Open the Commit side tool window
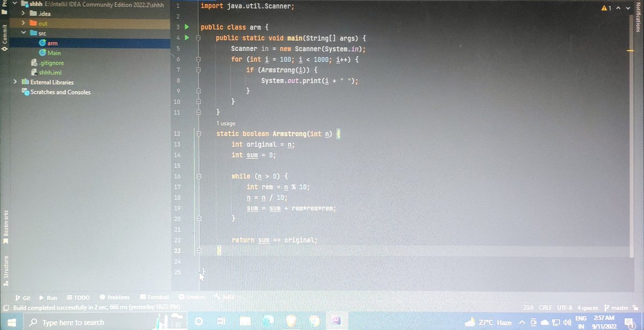The height and width of the screenshot is (330, 644). [x=4, y=38]
